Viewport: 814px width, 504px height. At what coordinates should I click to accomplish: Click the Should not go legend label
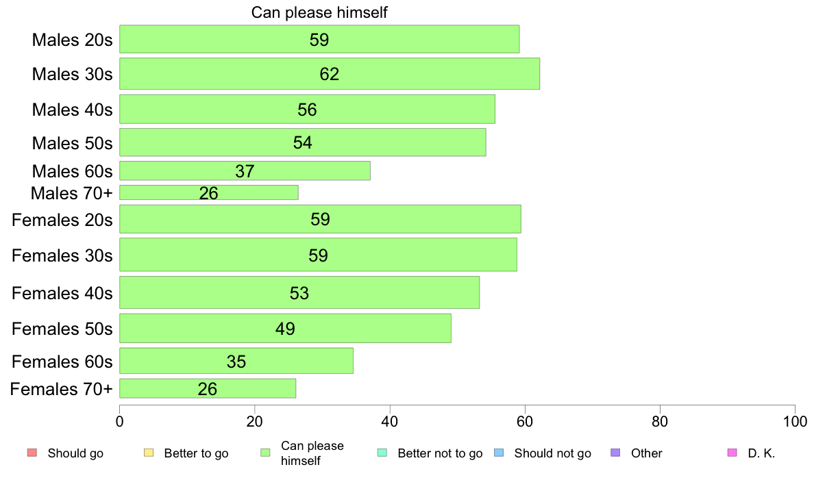click(553, 453)
